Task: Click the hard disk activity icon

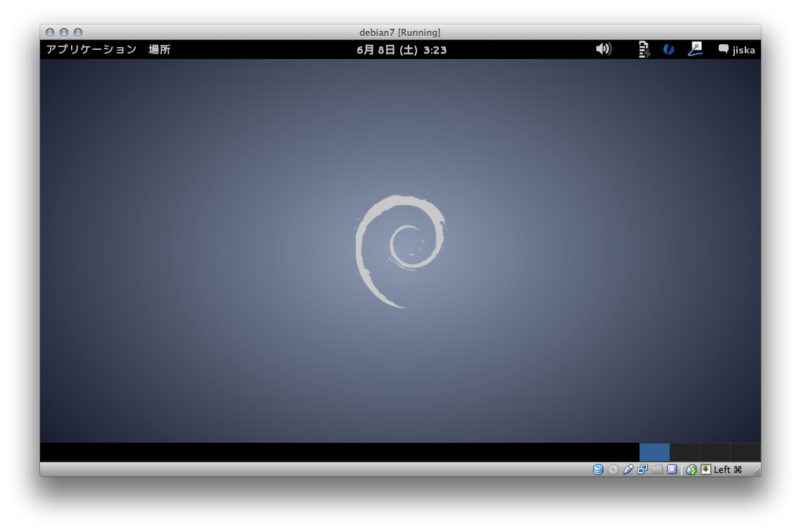Action: (598, 469)
